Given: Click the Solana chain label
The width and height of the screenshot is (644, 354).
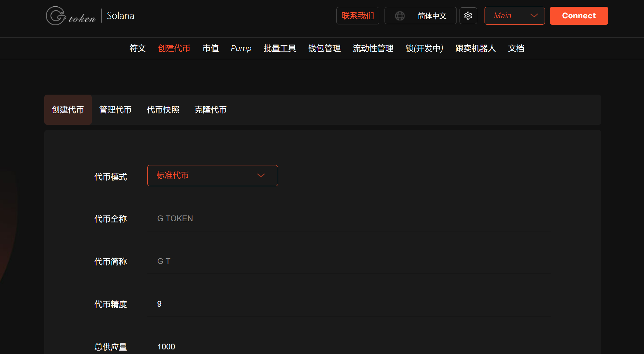Looking at the screenshot, I should tap(120, 16).
